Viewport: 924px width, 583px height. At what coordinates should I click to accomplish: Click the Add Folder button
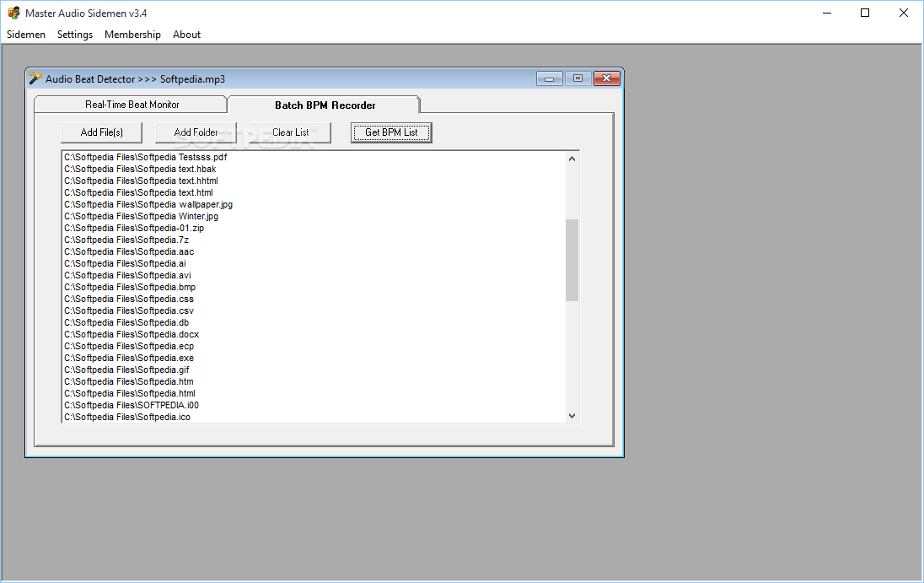pyautogui.click(x=196, y=132)
